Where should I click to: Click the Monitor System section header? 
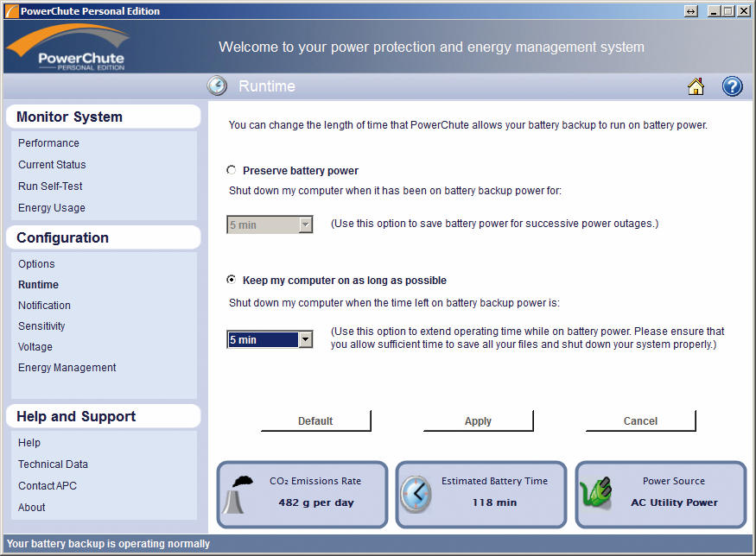(x=103, y=117)
